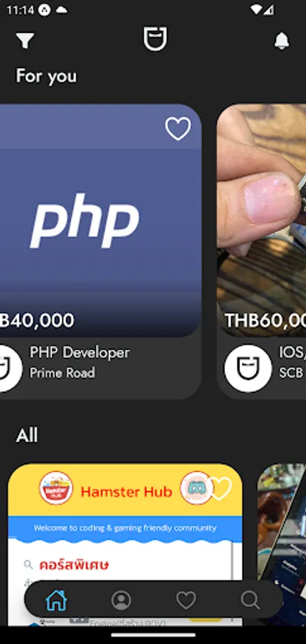Tap the SCB company logo avatar
This screenshot has height=644, width=306.
[x=248, y=369]
